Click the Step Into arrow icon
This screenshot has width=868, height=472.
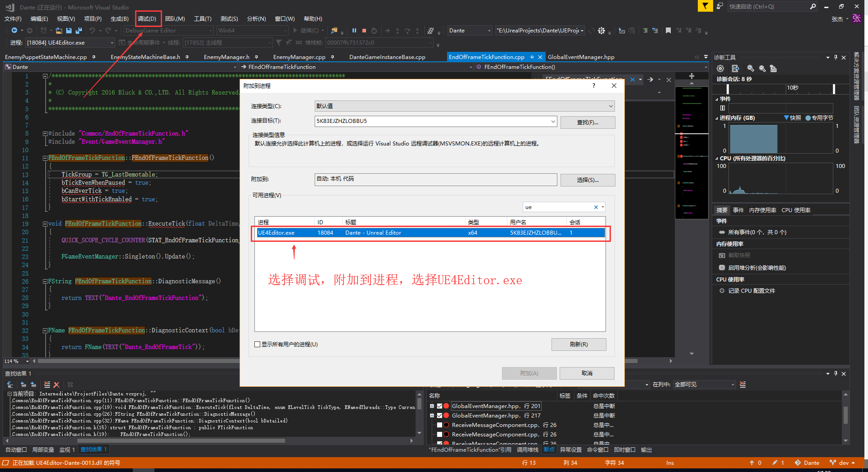[398, 30]
